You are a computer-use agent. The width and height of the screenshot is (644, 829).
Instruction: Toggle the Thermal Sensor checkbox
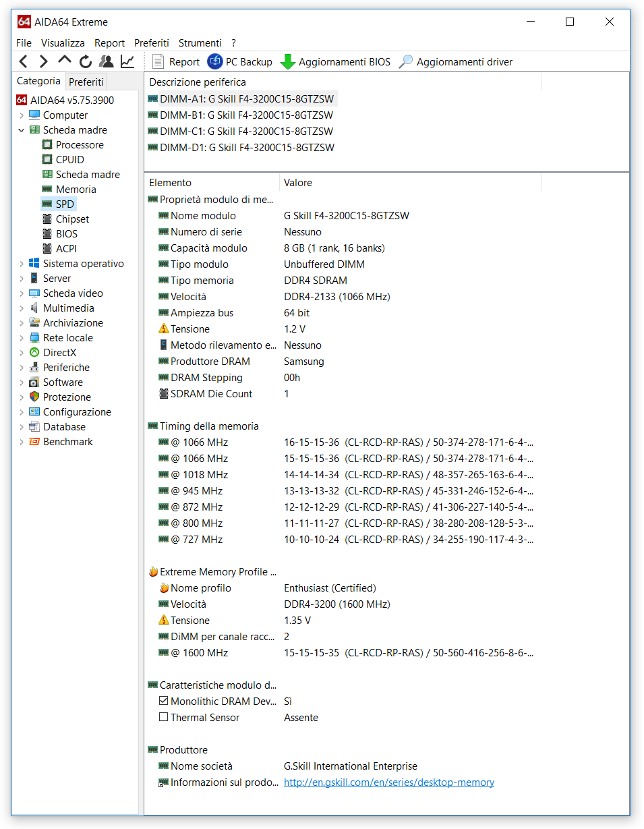[163, 717]
